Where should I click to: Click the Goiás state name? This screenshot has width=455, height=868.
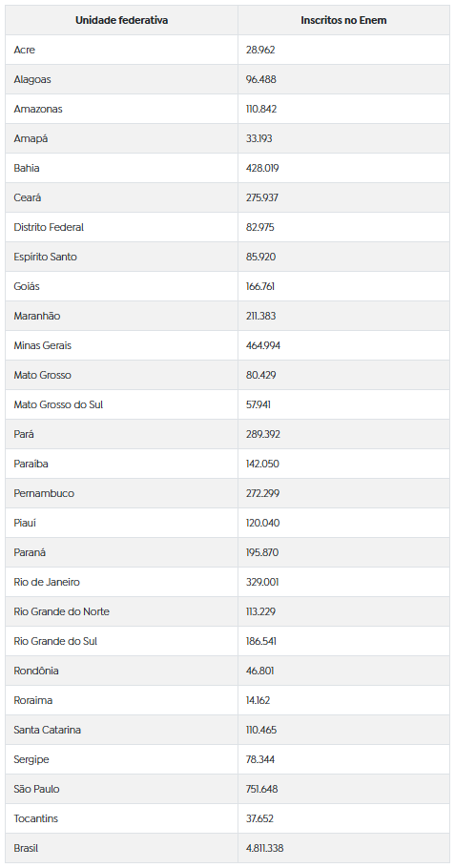[27, 287]
